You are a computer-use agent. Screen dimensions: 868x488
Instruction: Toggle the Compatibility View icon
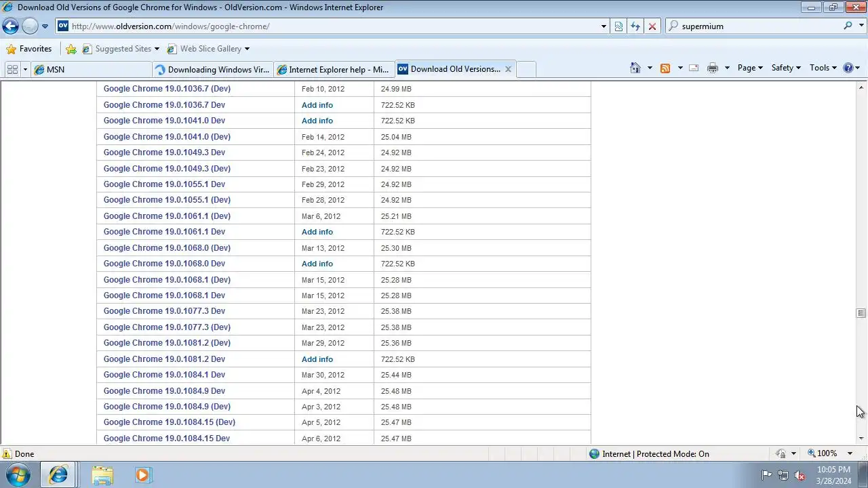tap(618, 26)
